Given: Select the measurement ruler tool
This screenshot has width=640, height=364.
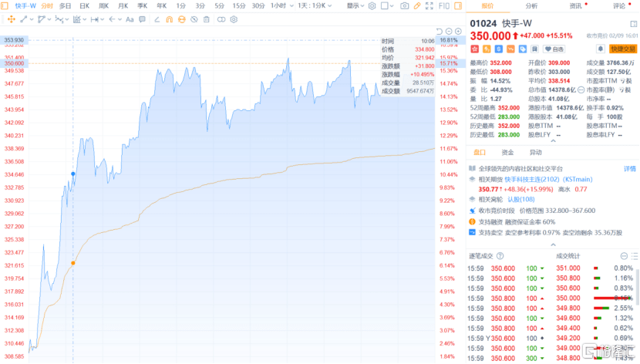Looking at the screenshot, I should (x=77, y=19).
